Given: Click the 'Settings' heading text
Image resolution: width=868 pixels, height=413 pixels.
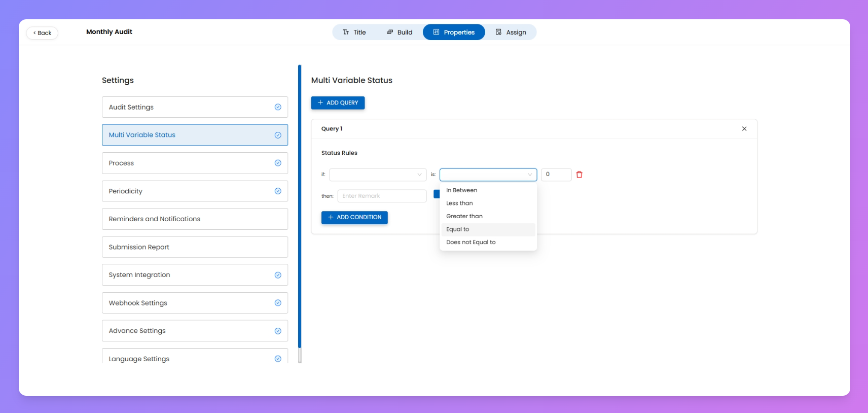Looking at the screenshot, I should point(118,80).
